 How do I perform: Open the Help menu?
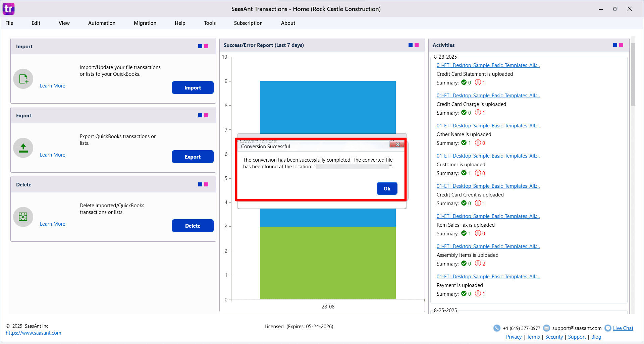180,23
